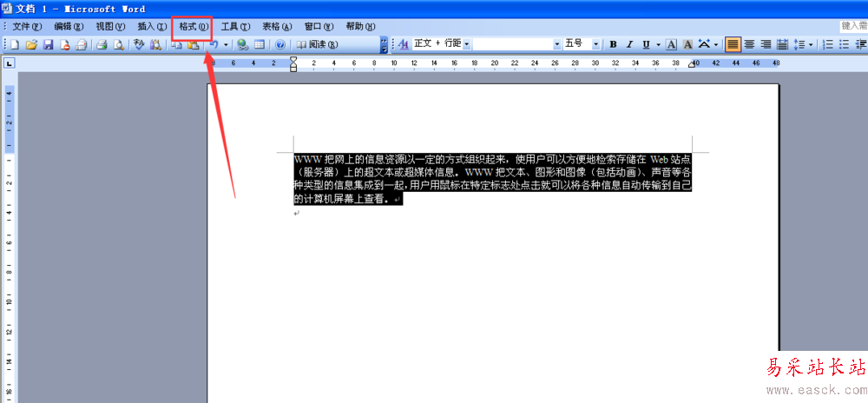Screen dimensions: 868x403
Task: Print the document using printer icon
Action: (x=102, y=45)
